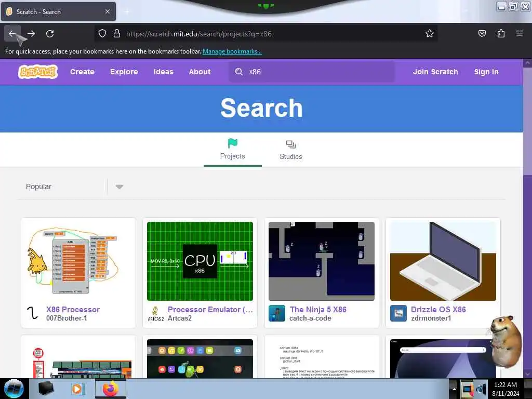Open the About menu item

coord(199,72)
